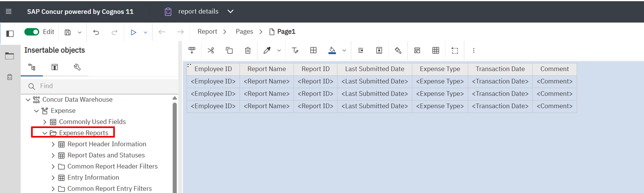Image resolution: width=644 pixels, height=193 pixels.
Task: Click the list container selector handle
Action: (189, 65)
